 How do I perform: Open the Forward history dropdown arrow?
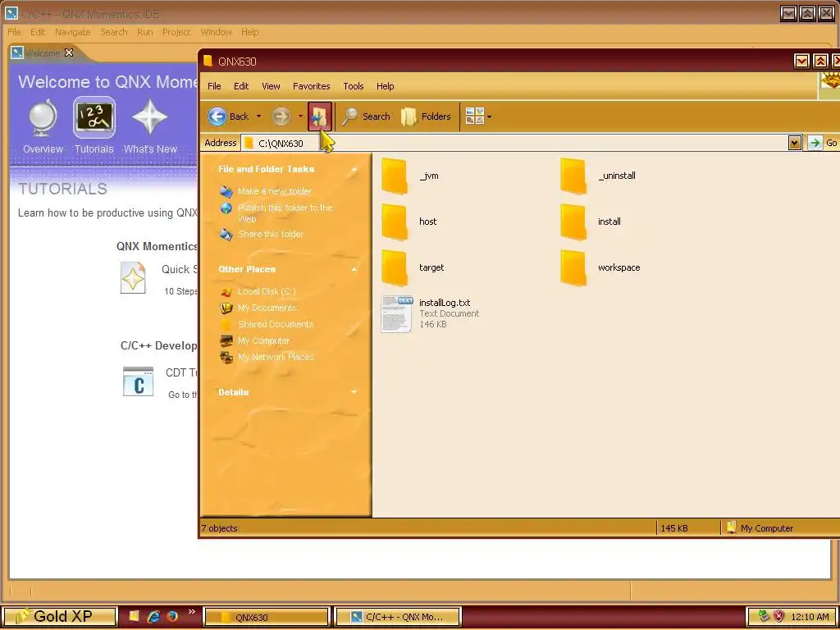click(300, 116)
